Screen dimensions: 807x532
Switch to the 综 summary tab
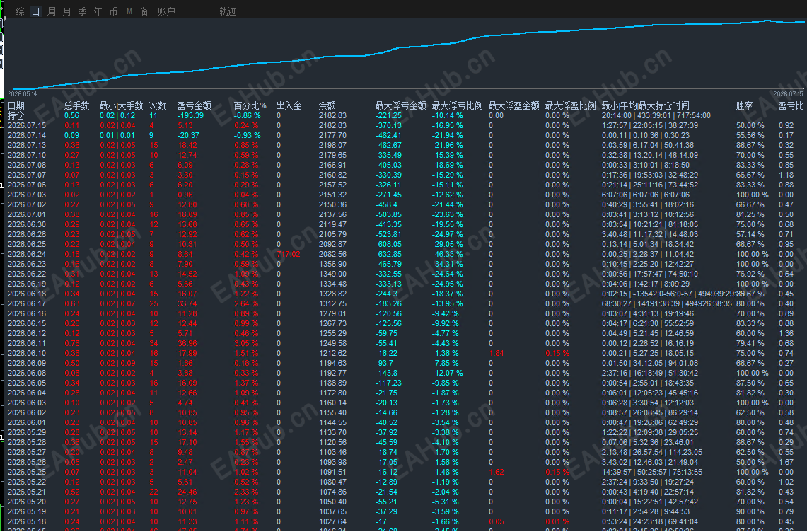(x=20, y=11)
